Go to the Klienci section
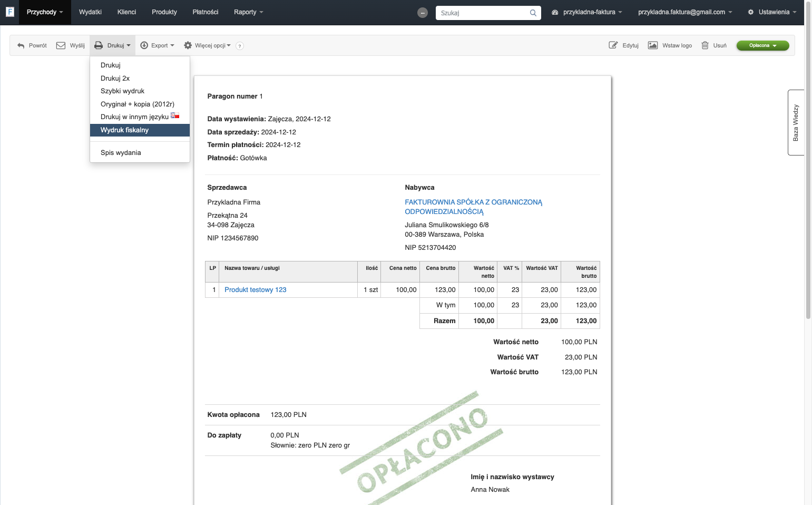 [126, 12]
